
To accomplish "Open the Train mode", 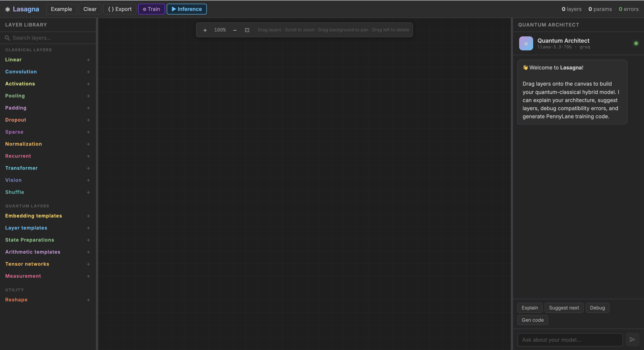I will pos(151,9).
